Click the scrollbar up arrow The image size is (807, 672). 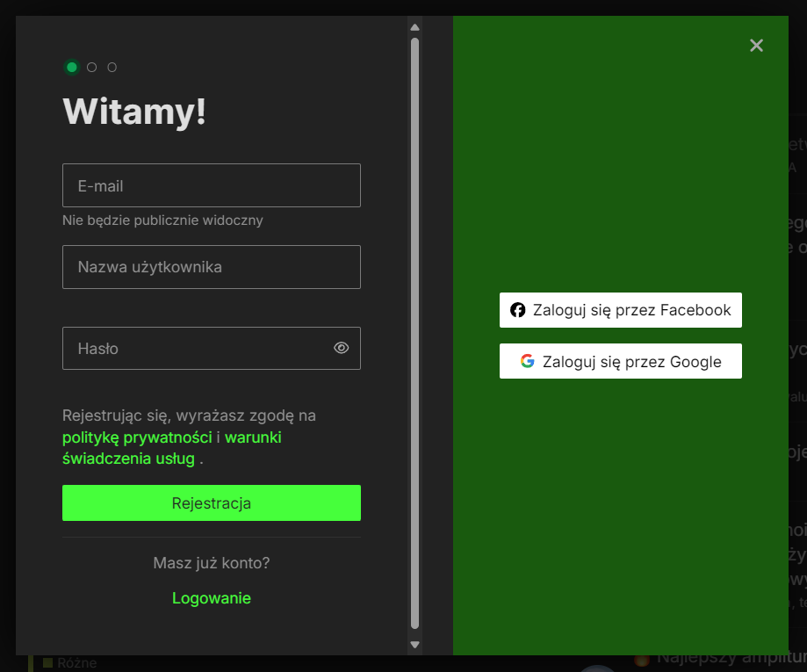pyautogui.click(x=414, y=28)
